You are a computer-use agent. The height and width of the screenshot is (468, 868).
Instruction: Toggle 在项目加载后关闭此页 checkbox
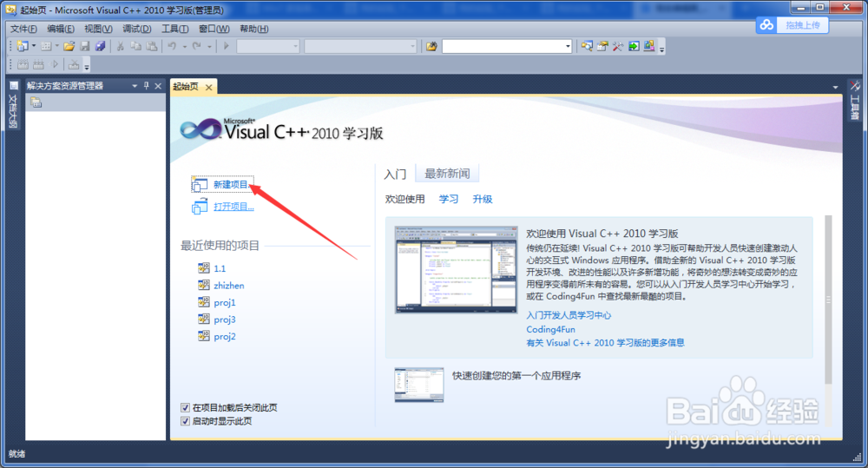[186, 407]
